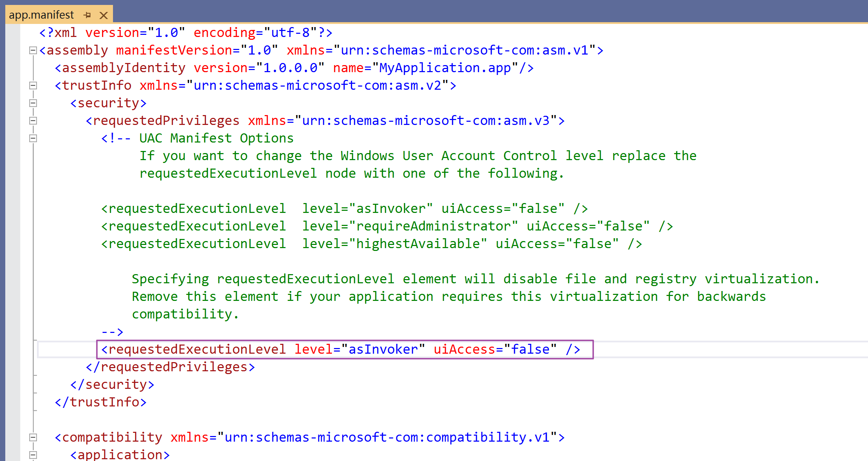Click the closing security tag
The height and width of the screenshot is (461, 868).
coord(112,385)
